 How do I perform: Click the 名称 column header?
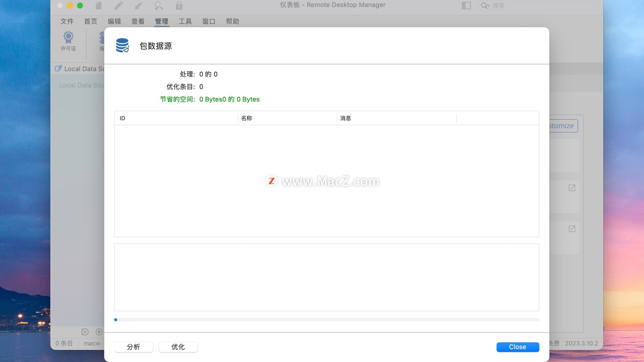[x=247, y=118]
